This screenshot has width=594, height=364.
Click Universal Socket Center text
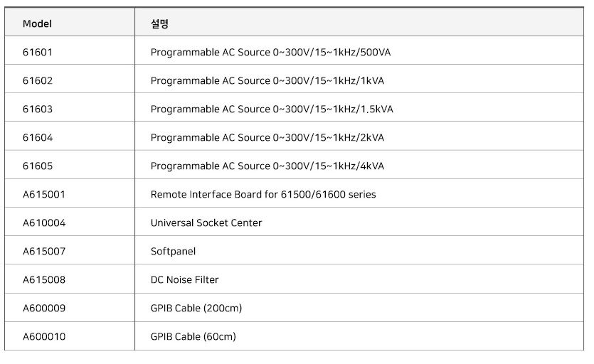point(206,223)
